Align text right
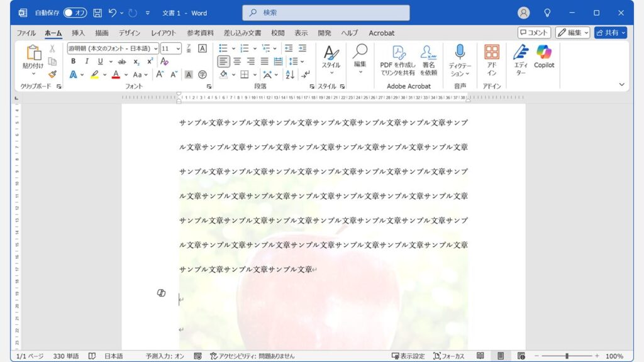Screen dimensions: 644x362 pos(250,62)
